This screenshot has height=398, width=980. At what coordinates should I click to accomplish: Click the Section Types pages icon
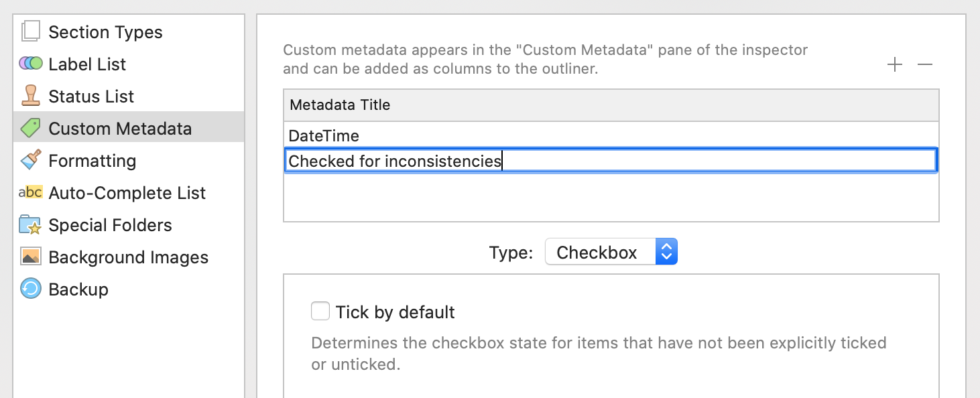tap(30, 31)
